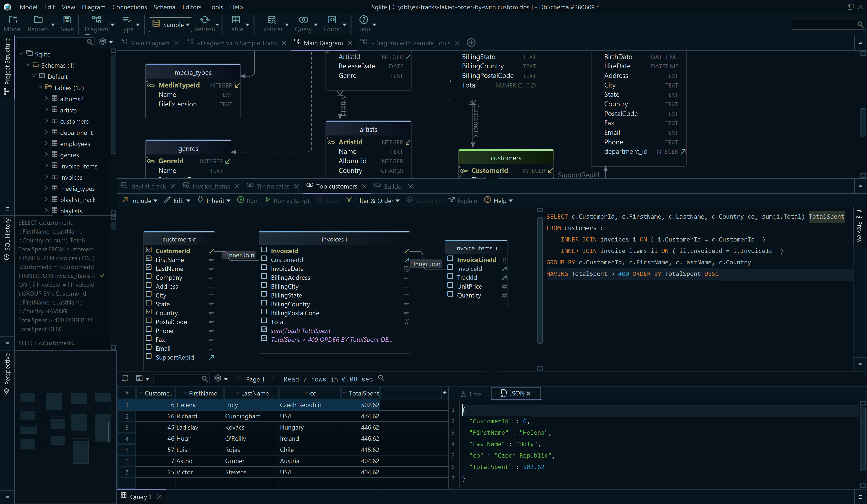
Task: Switch to the Tree result tab
Action: [471, 394]
